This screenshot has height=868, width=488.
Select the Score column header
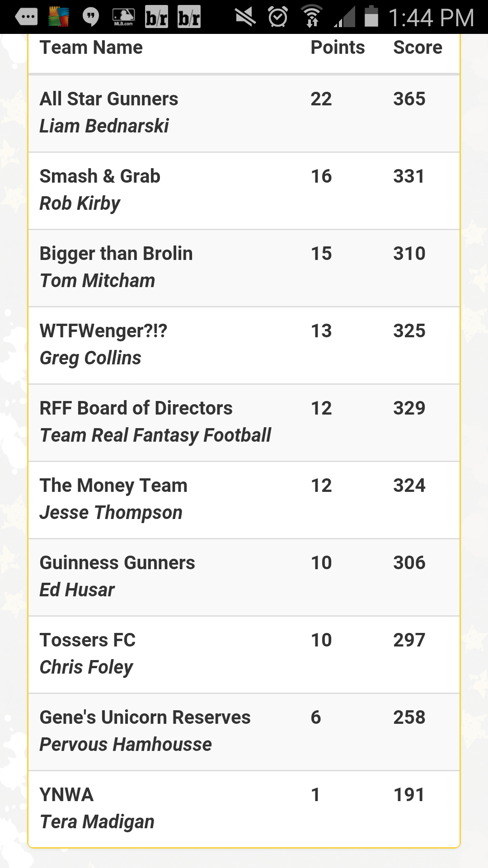pyautogui.click(x=418, y=47)
